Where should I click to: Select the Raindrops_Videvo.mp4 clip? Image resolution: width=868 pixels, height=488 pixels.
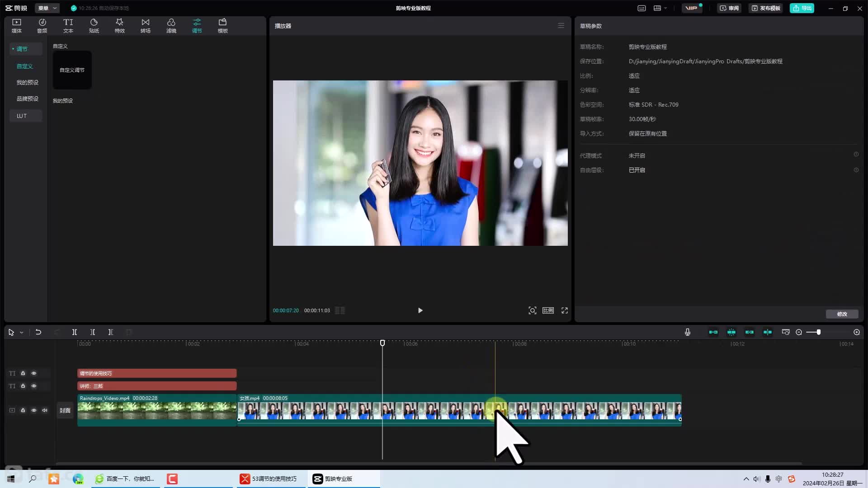[157, 410]
